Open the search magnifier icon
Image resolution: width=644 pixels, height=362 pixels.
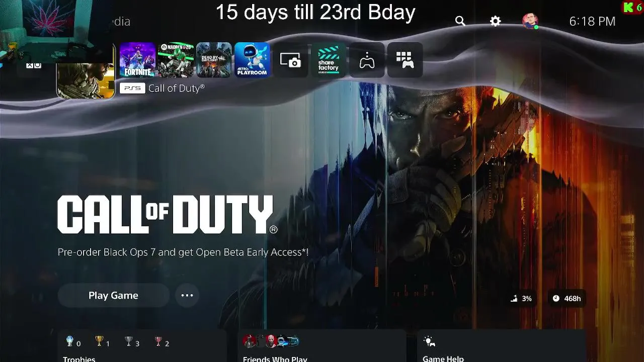[460, 21]
